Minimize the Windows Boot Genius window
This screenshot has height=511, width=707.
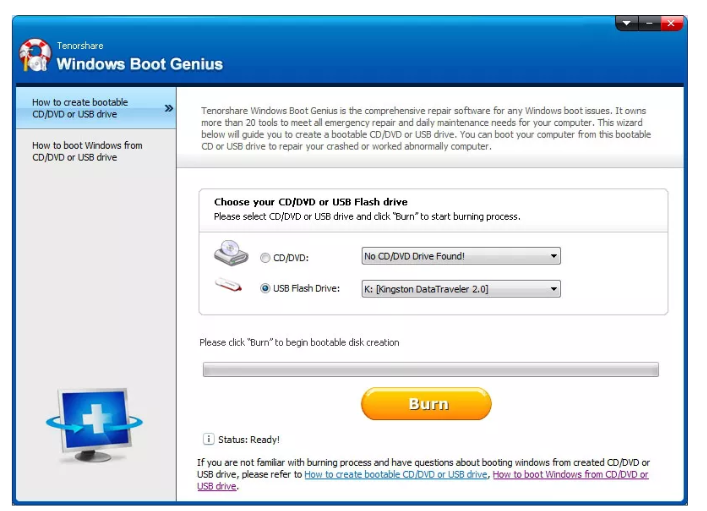click(x=648, y=23)
